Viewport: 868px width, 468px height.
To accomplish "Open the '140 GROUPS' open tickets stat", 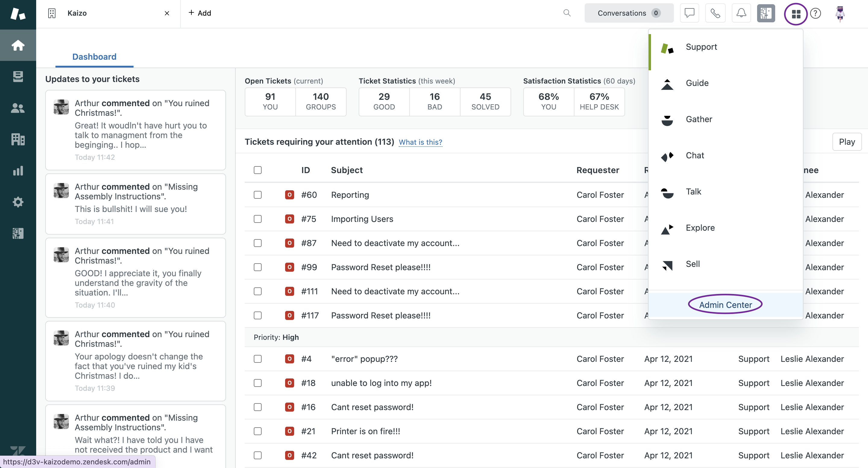I will (321, 102).
